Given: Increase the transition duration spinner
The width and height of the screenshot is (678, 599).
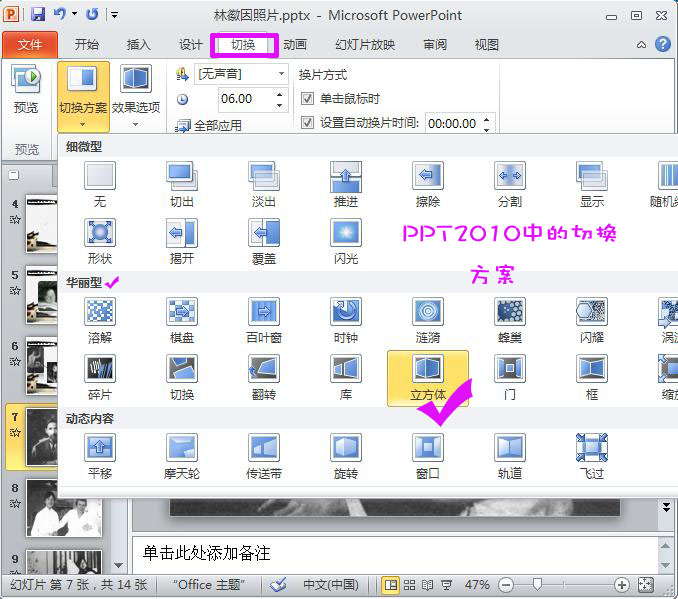Looking at the screenshot, I should pos(280,94).
